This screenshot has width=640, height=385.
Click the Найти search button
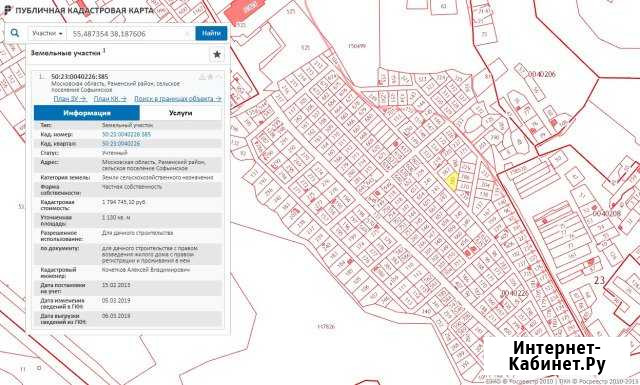click(x=211, y=33)
